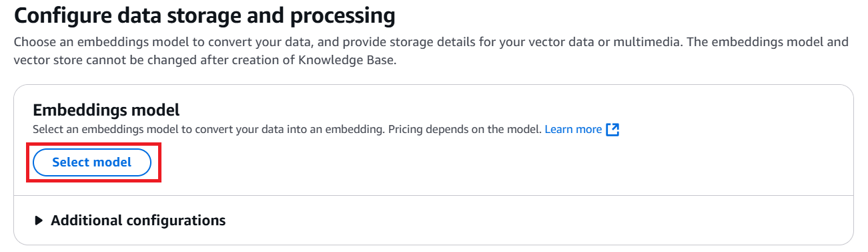868x252 pixels.
Task: Click the page description about choosing an embeddings model
Action: pyautogui.click(x=431, y=50)
